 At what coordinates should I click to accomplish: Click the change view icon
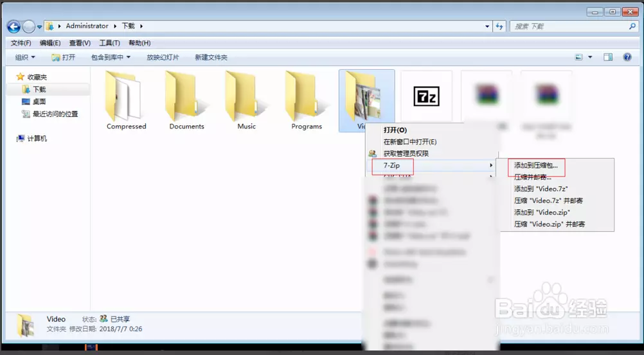coord(578,57)
